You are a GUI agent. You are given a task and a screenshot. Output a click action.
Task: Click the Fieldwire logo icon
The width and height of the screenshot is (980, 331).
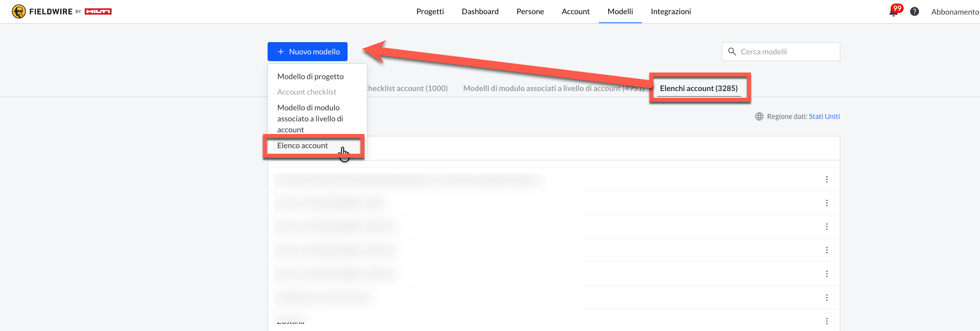tap(18, 11)
